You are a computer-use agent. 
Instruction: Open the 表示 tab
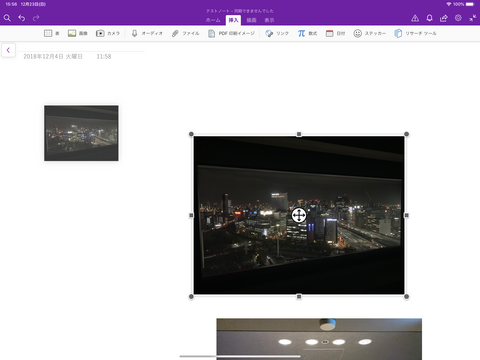[269, 20]
